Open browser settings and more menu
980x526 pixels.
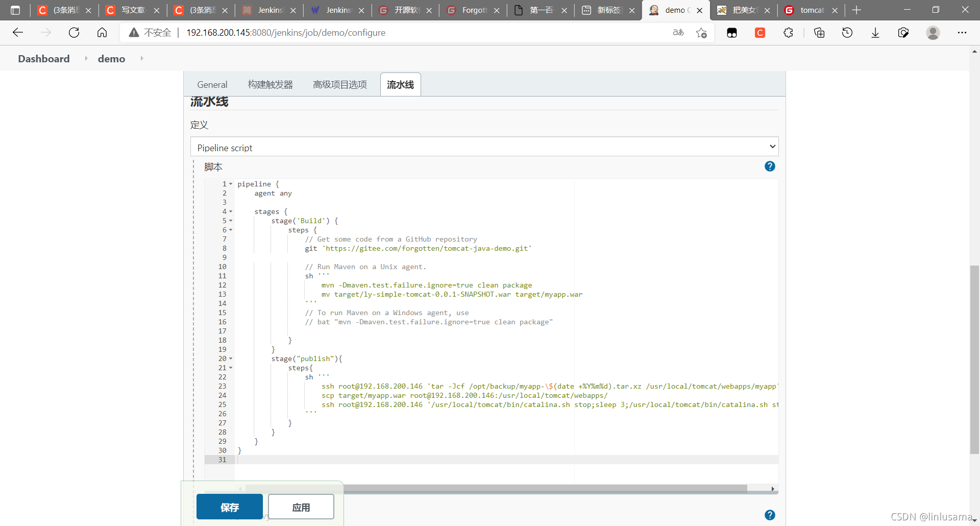962,33
